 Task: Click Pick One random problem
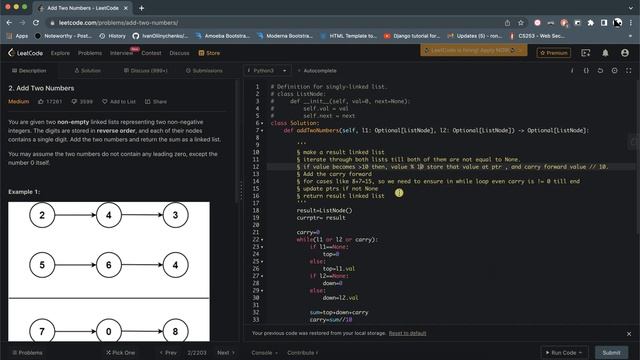(120, 353)
